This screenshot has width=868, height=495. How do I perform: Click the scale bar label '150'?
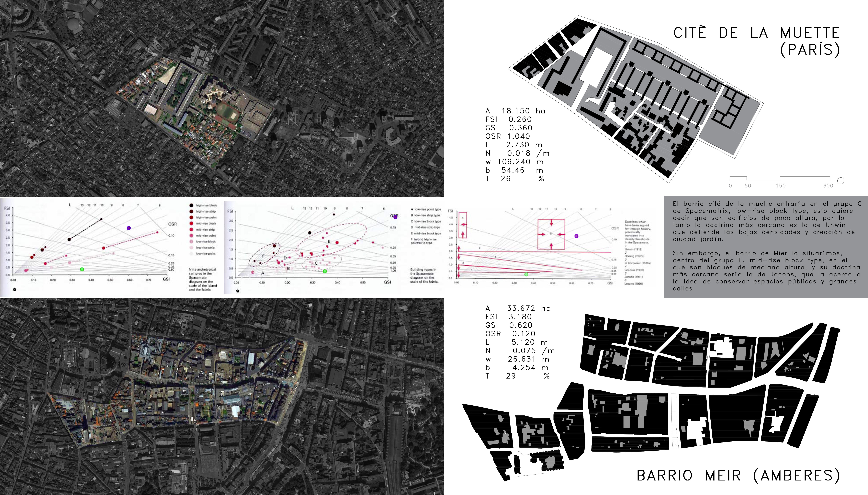coord(781,186)
